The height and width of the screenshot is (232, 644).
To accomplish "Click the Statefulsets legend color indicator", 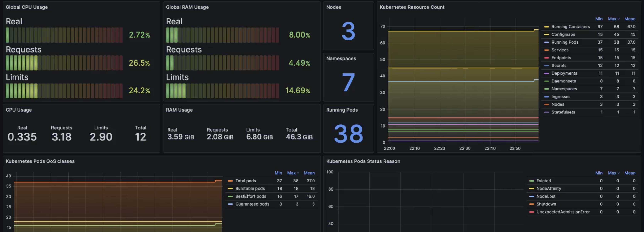I will (x=546, y=112).
